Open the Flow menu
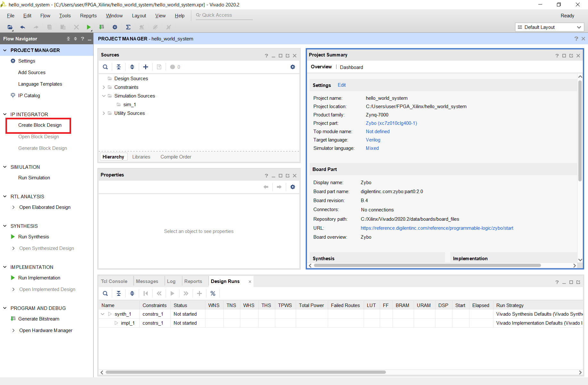The height and width of the screenshot is (385, 588). [45, 16]
